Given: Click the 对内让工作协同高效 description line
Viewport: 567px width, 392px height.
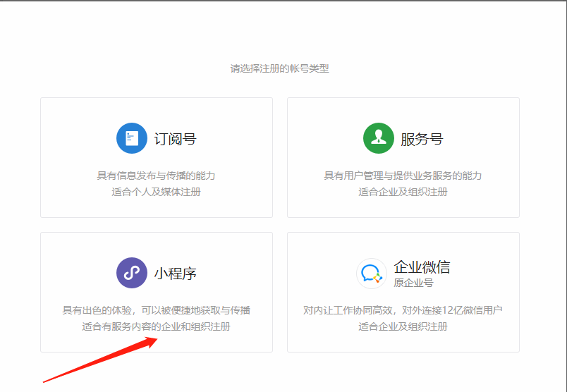Looking at the screenshot, I should pos(403,310).
